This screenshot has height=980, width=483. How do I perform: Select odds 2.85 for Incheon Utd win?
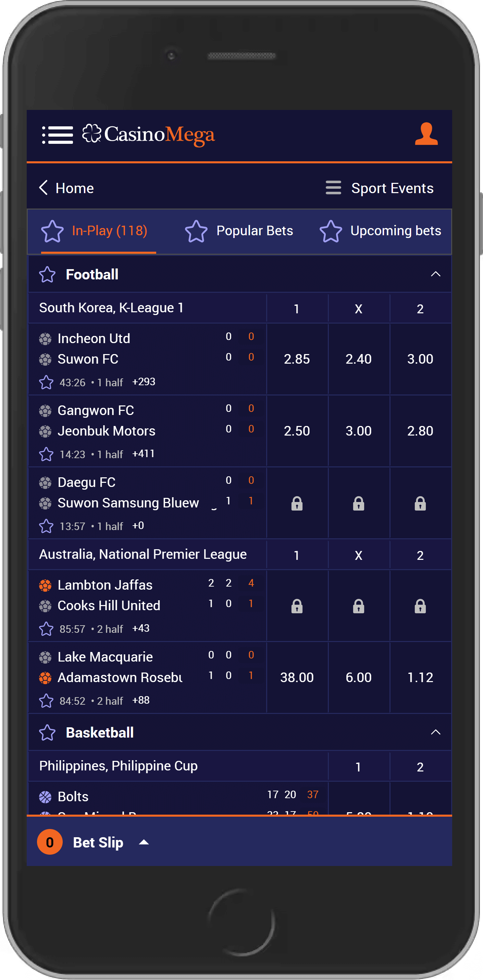click(297, 359)
